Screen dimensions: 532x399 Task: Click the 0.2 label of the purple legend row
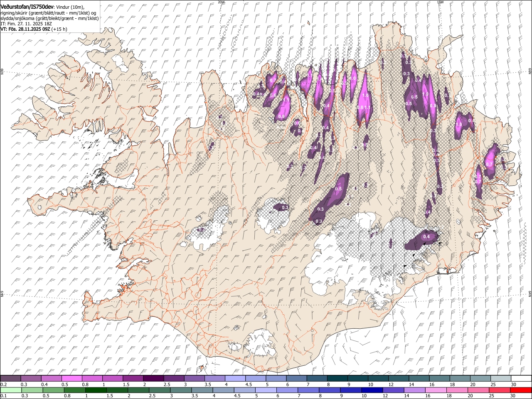coord(3,384)
